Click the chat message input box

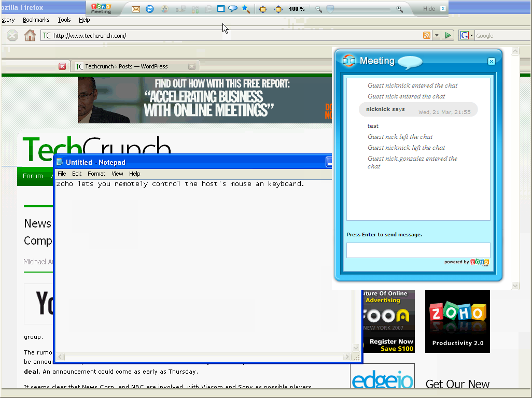coord(418,250)
